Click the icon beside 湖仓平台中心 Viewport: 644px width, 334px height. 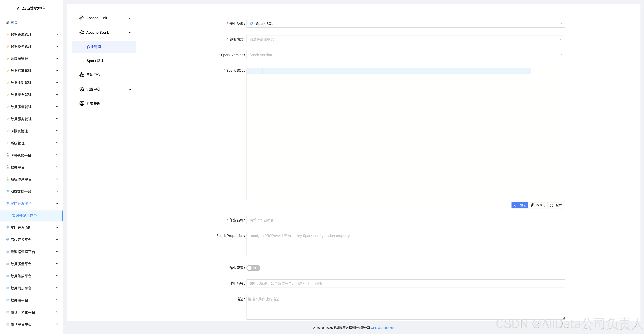point(8,324)
